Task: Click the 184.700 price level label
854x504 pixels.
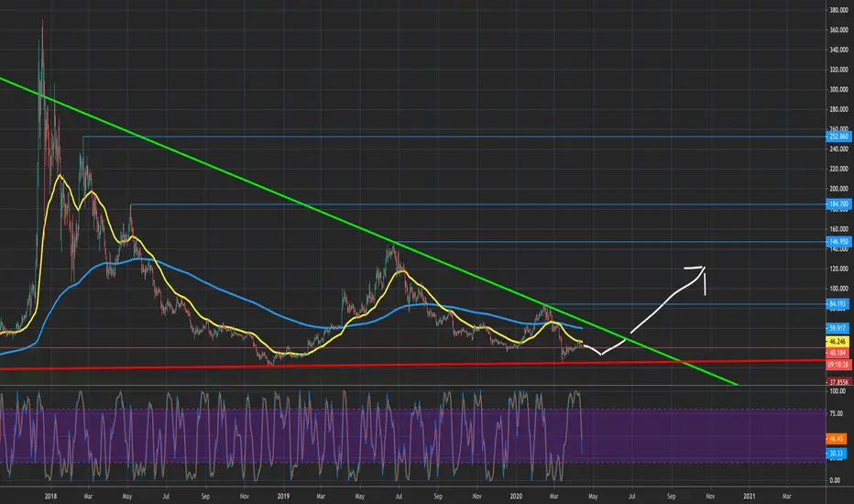Action: click(838, 204)
